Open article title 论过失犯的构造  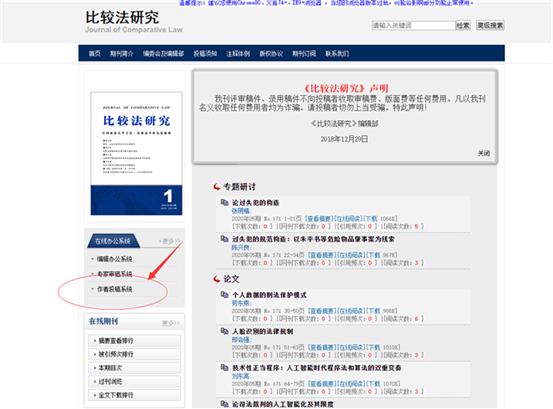[x=256, y=203]
